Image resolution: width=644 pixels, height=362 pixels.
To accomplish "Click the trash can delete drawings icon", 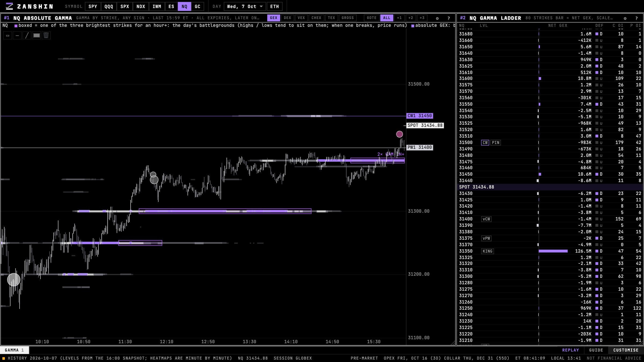I will click(x=46, y=35).
